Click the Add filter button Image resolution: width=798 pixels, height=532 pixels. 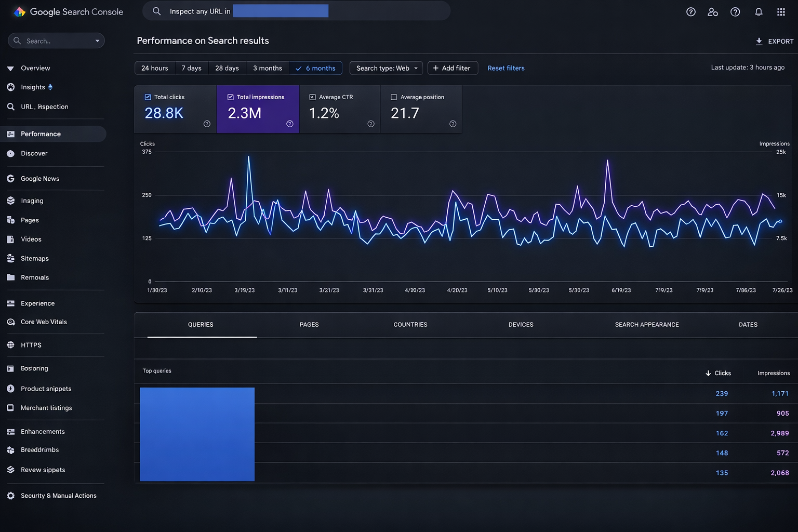(x=452, y=68)
